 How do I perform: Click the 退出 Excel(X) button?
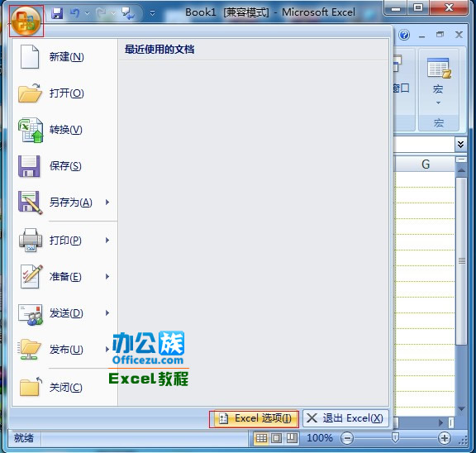(x=345, y=418)
